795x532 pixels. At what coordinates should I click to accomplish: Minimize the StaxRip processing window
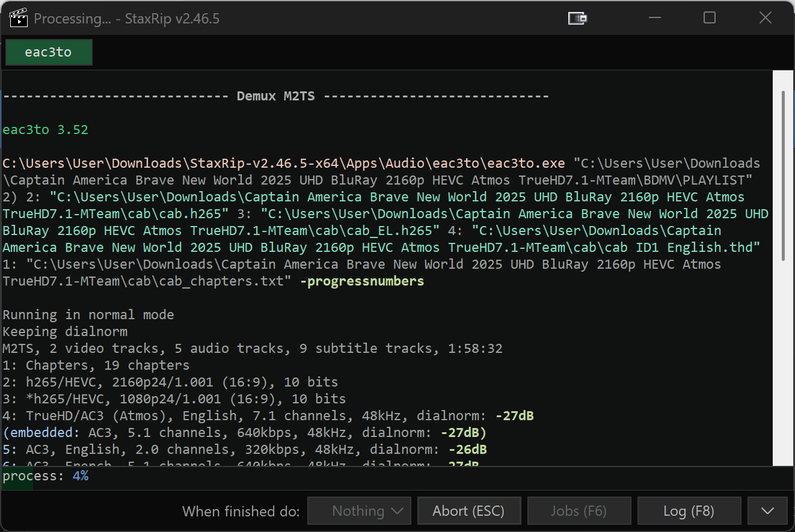tap(654, 18)
